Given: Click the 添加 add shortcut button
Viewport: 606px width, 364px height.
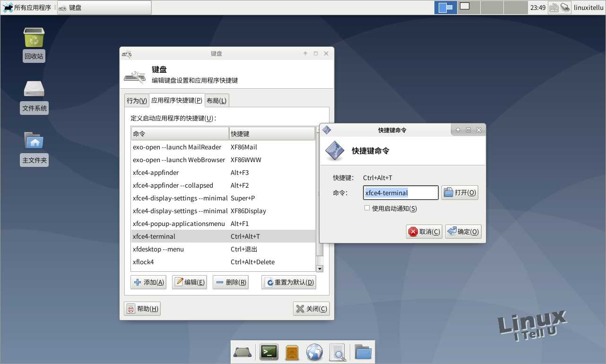Looking at the screenshot, I should coord(148,282).
